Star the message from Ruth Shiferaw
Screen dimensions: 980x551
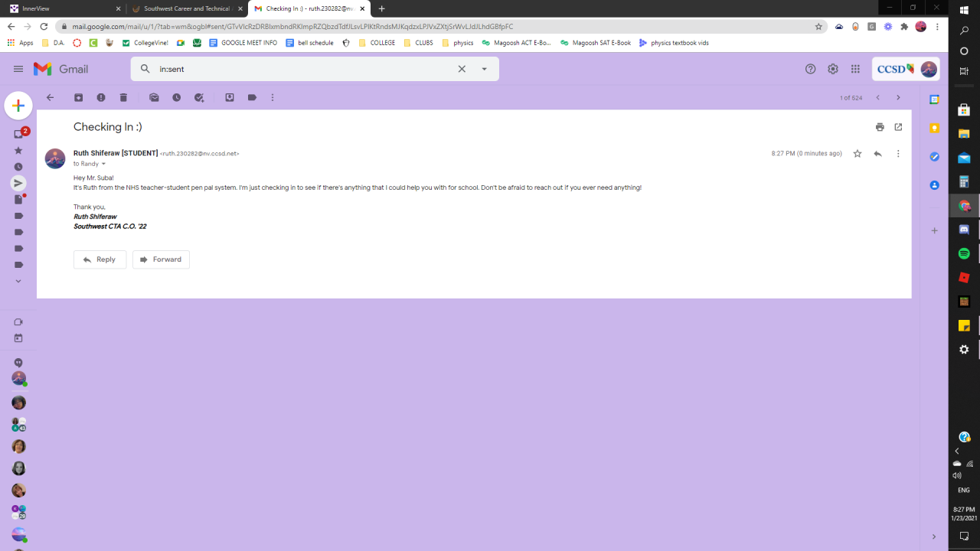[x=857, y=154]
